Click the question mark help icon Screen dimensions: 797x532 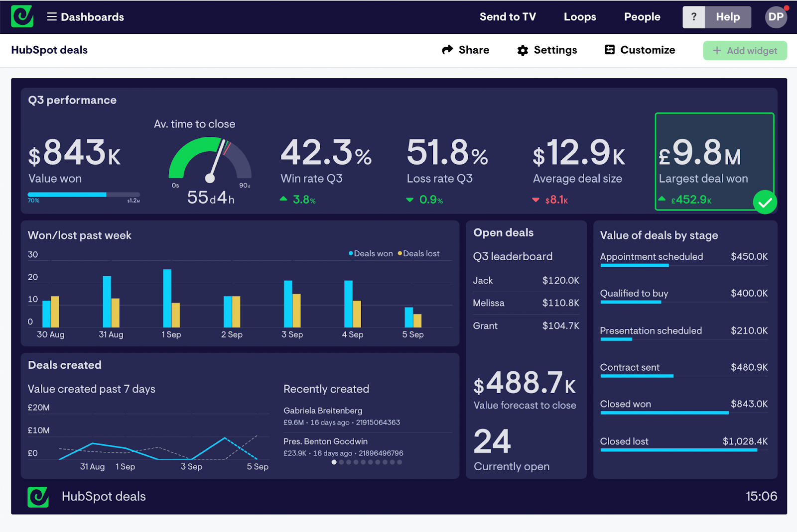(693, 17)
